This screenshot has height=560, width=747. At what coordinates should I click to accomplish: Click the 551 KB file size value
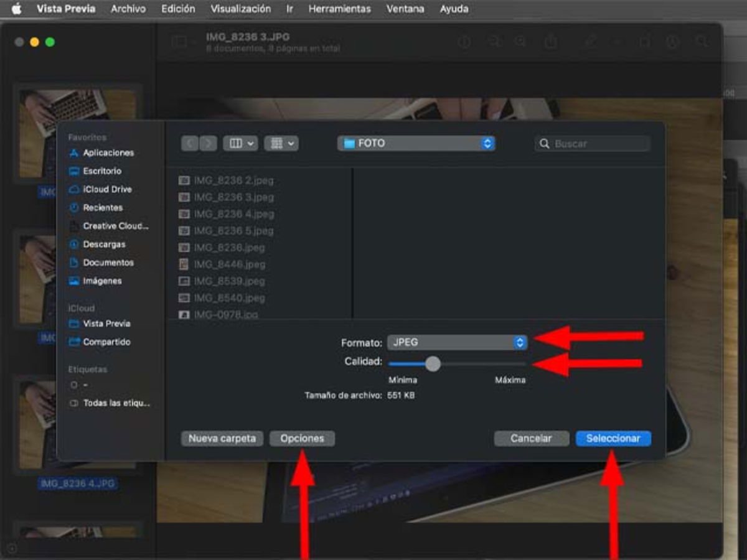tap(401, 396)
